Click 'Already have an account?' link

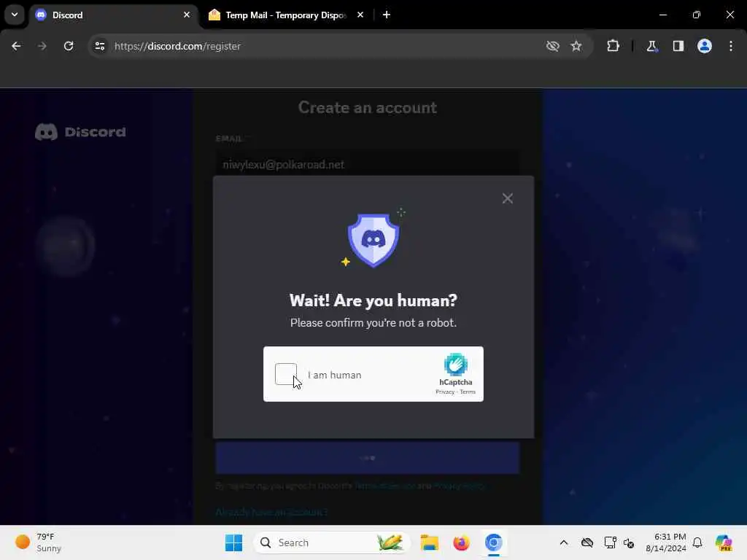(x=271, y=512)
